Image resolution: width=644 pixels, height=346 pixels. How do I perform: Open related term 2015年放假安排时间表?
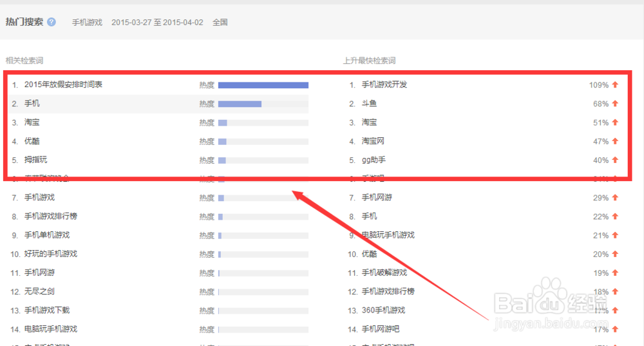[63, 84]
